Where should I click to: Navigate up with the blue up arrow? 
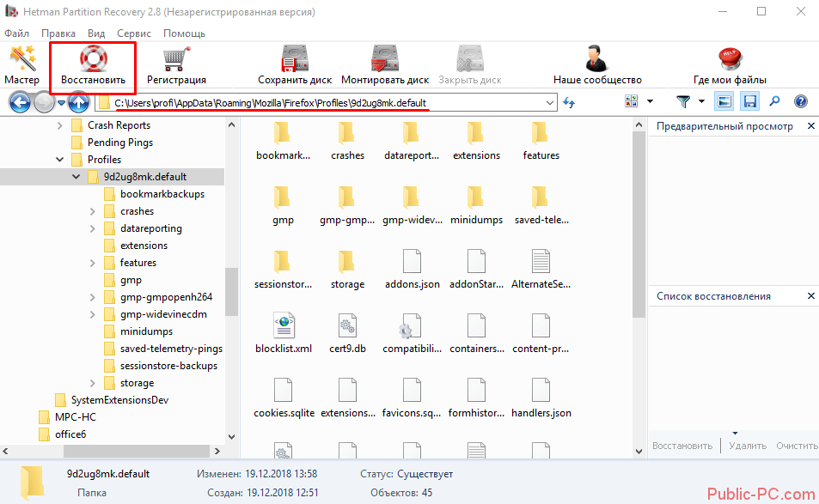[78, 103]
